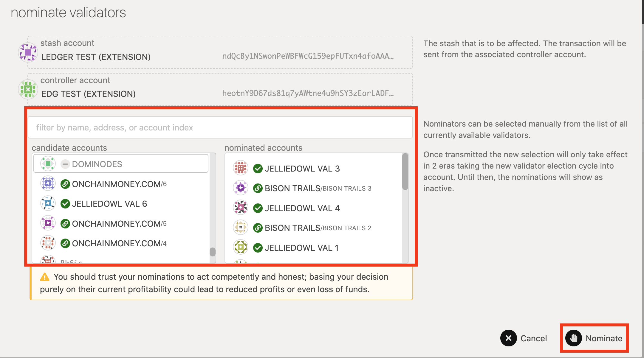Focus the filter by name or address field
644x358 pixels.
point(220,127)
